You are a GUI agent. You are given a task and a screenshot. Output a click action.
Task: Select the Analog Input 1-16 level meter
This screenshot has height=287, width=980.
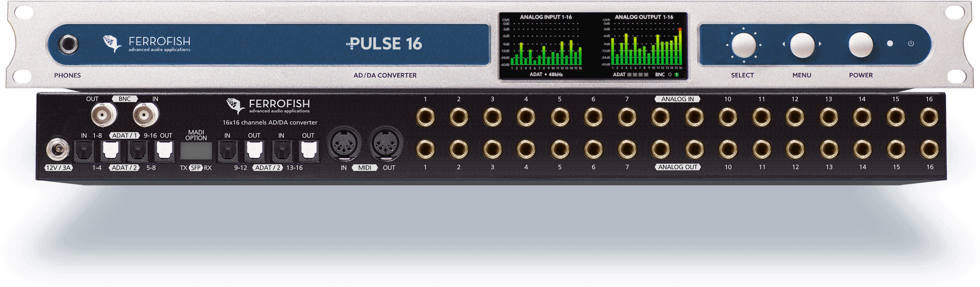pyautogui.click(x=545, y=46)
